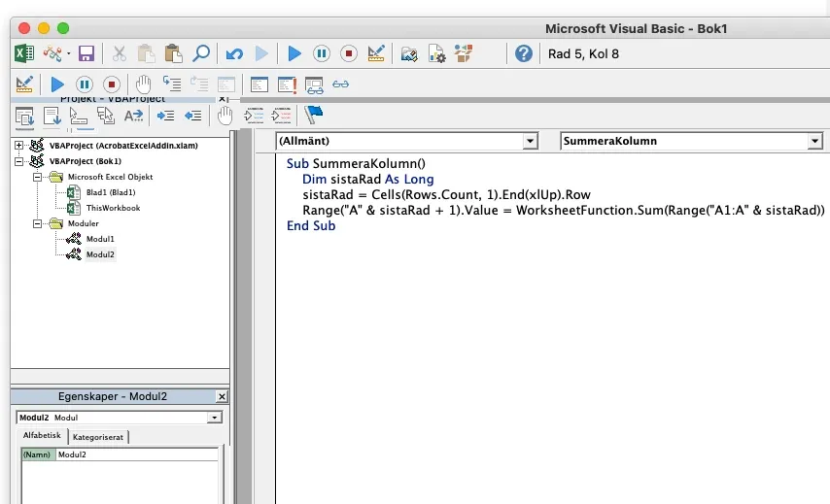Open help via the blue question mark
The image size is (830, 504).
(524, 53)
